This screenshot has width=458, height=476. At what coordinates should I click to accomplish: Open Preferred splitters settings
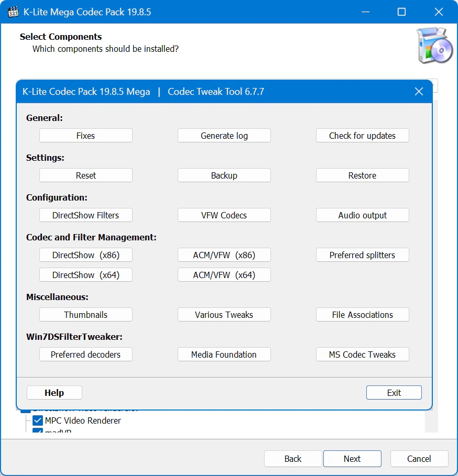pos(362,254)
